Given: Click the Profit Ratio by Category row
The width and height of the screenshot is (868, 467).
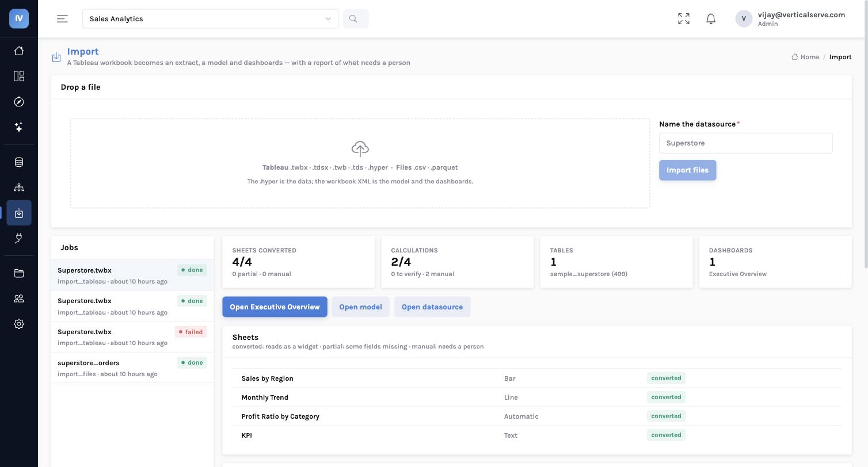Looking at the screenshot, I should coord(537,416).
